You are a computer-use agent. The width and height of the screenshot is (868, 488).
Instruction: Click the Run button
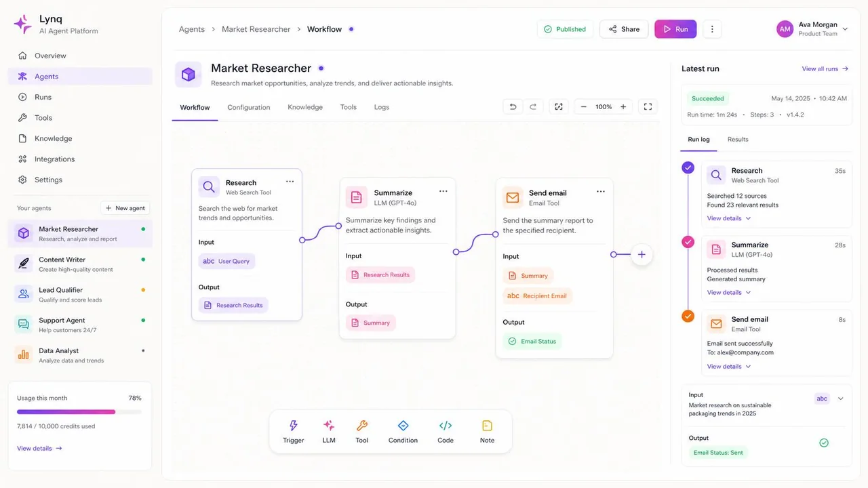tap(675, 29)
